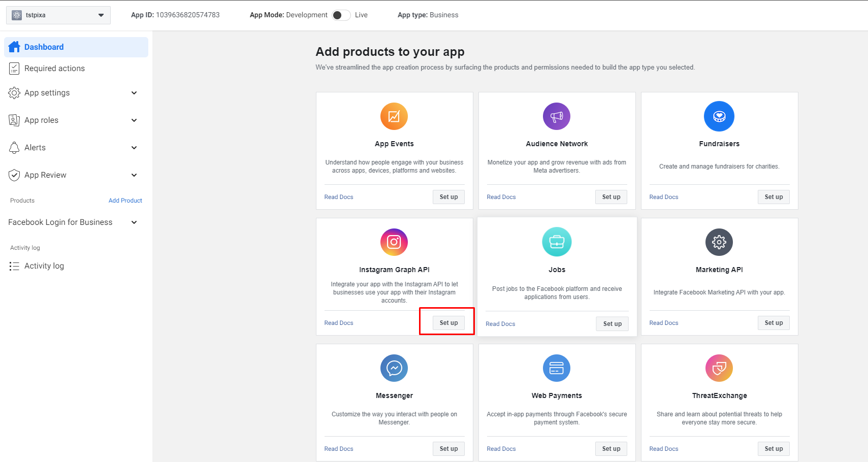The height and width of the screenshot is (462, 868).
Task: Expand the App settings chevron
Action: (x=134, y=93)
